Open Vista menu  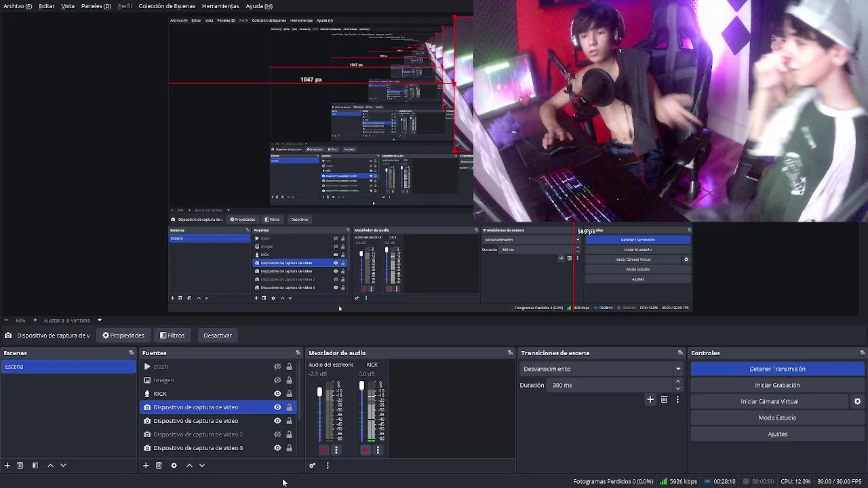[68, 6]
